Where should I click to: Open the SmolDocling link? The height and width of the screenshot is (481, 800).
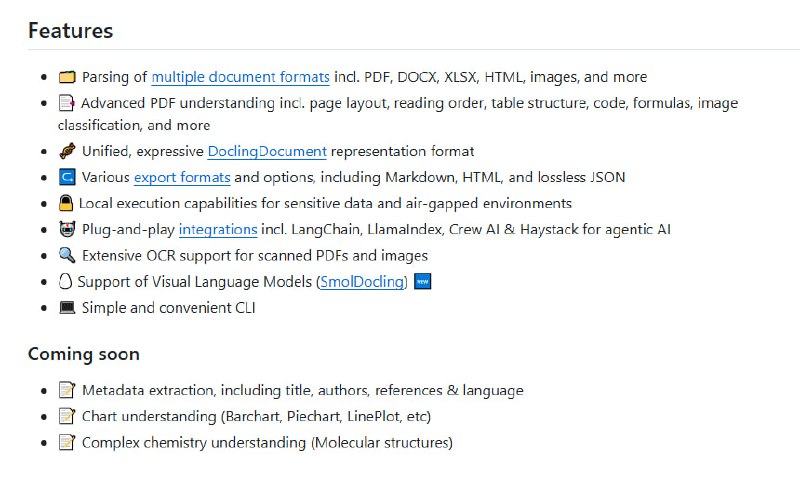(x=362, y=282)
